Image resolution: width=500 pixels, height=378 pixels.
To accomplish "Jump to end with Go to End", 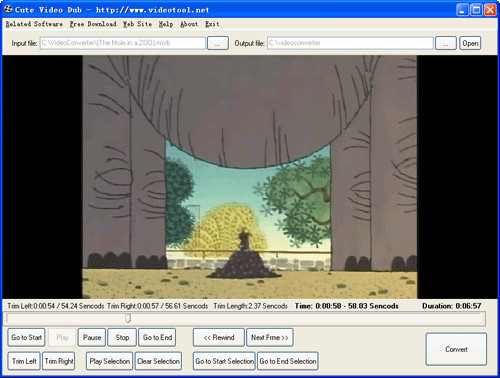I will click(157, 337).
